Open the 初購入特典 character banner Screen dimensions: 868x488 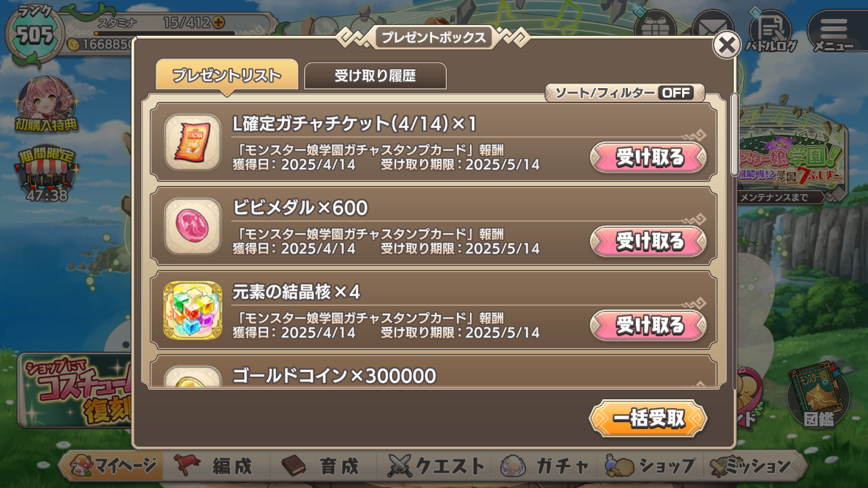[47, 104]
